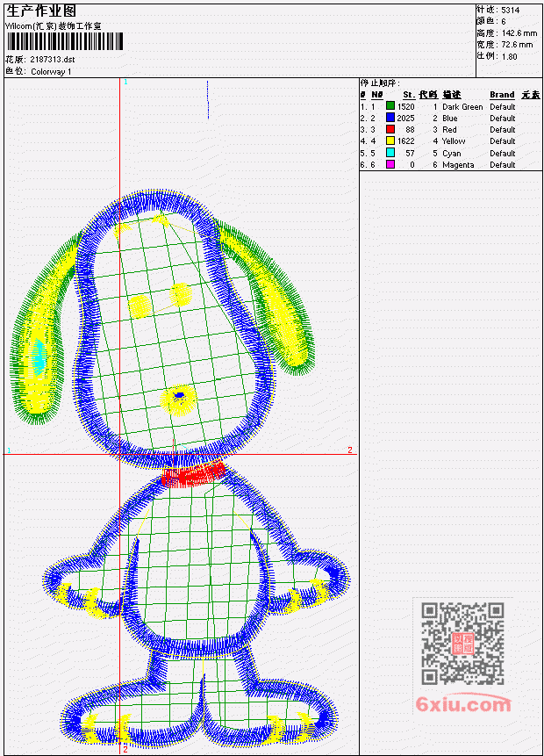Click red axis marker '2' at right
Viewport: 544px width, 756px height.
coord(350,450)
